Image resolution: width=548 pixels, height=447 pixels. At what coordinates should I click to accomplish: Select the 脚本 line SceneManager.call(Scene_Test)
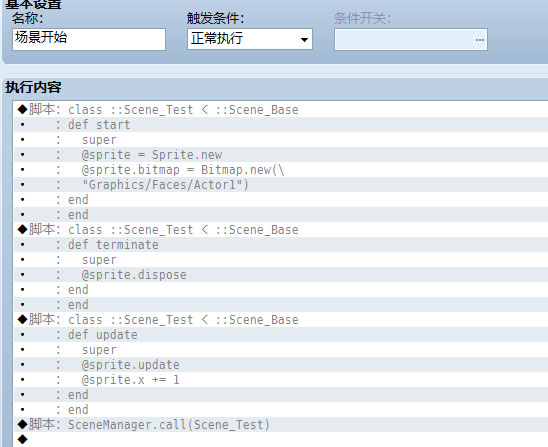tap(281, 425)
